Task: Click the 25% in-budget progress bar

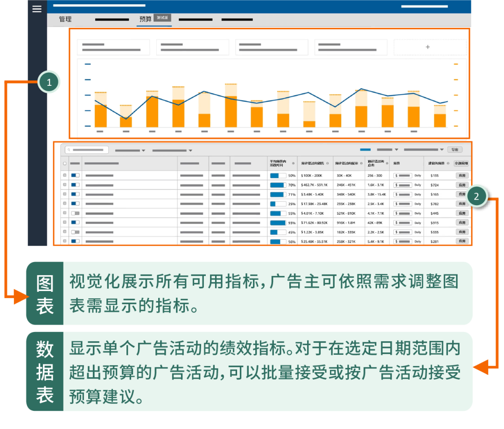Action: [278, 204]
